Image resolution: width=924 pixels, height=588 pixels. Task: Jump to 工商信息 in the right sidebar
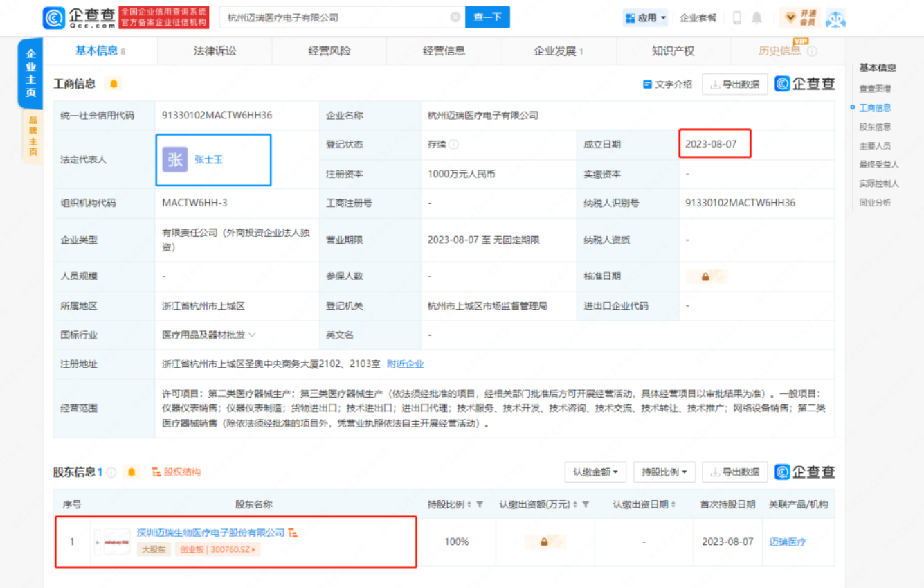click(876, 108)
